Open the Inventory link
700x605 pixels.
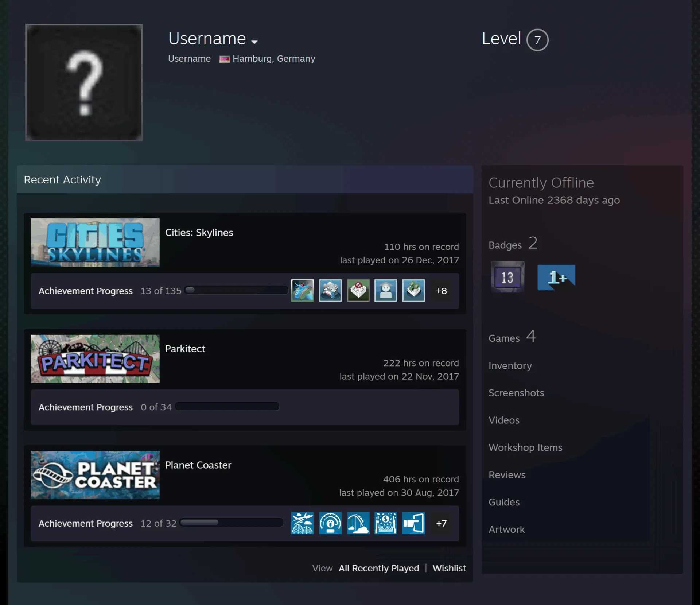click(510, 365)
